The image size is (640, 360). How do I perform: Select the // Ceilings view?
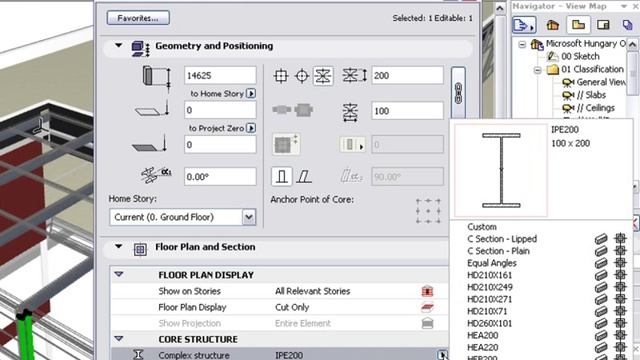596,108
